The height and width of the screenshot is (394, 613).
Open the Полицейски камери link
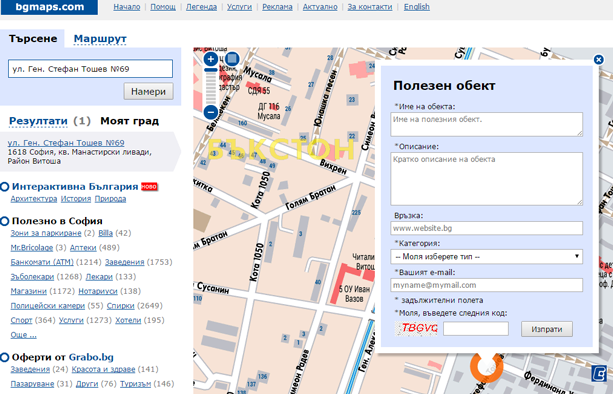coord(47,305)
